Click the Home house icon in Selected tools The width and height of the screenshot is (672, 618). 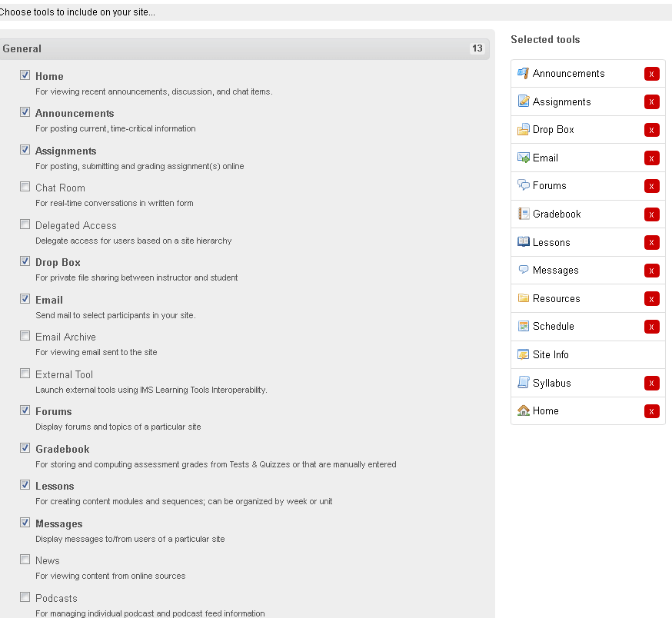point(524,410)
